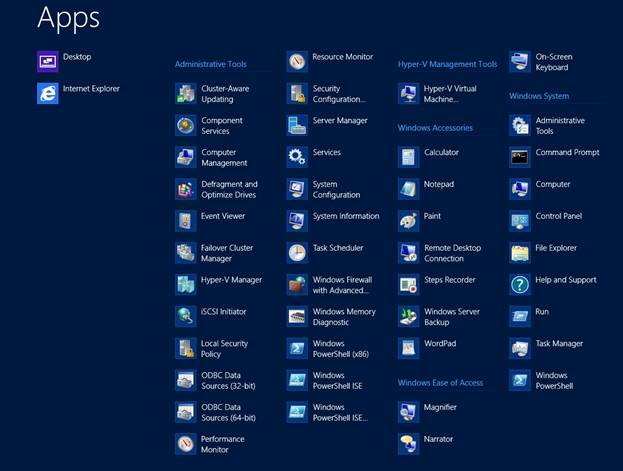Open Component Services icon
This screenshot has height=471, width=623.
click(x=186, y=125)
